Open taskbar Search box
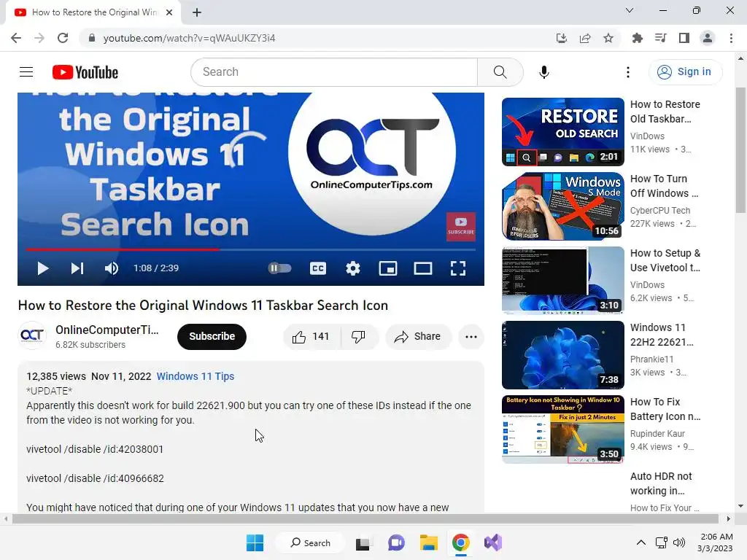This screenshot has height=560, width=747. (x=311, y=542)
